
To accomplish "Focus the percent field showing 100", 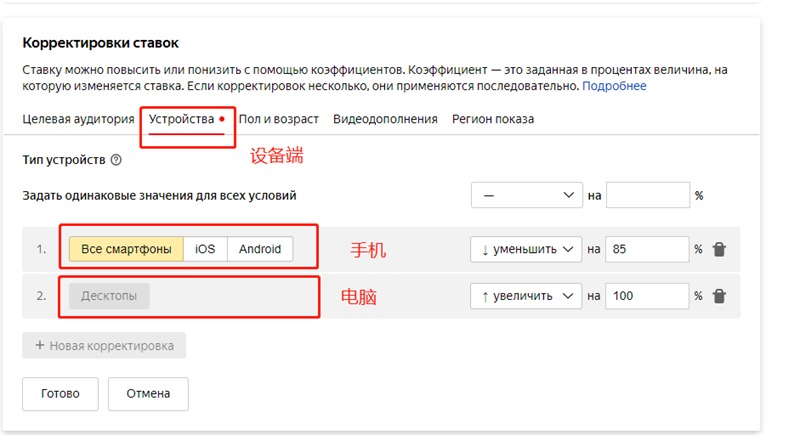I will point(647,296).
